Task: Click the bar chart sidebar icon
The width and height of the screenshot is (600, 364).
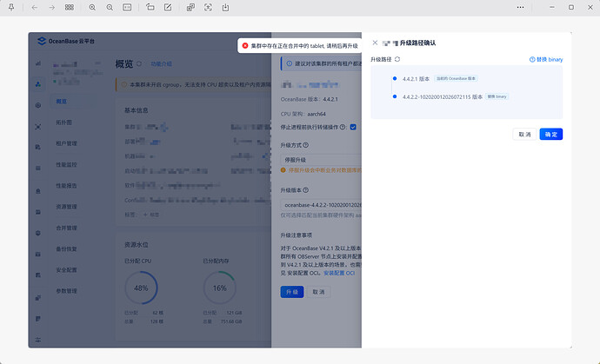Action: click(x=38, y=63)
